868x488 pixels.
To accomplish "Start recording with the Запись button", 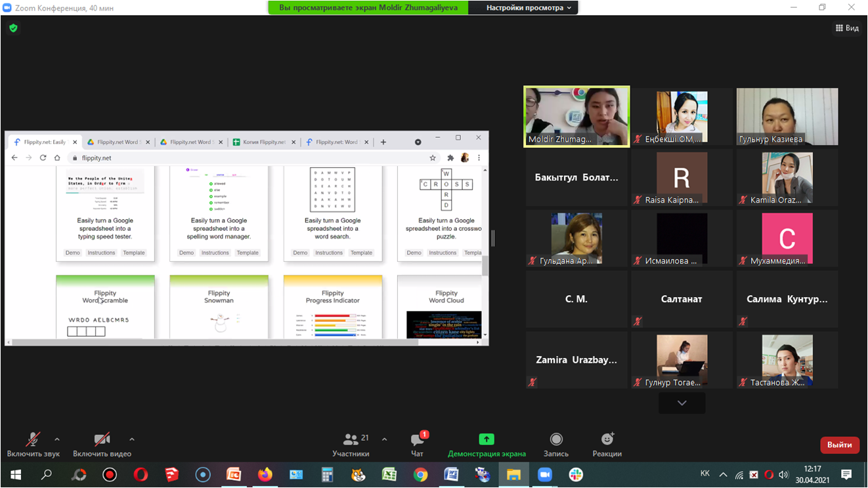I will (556, 444).
